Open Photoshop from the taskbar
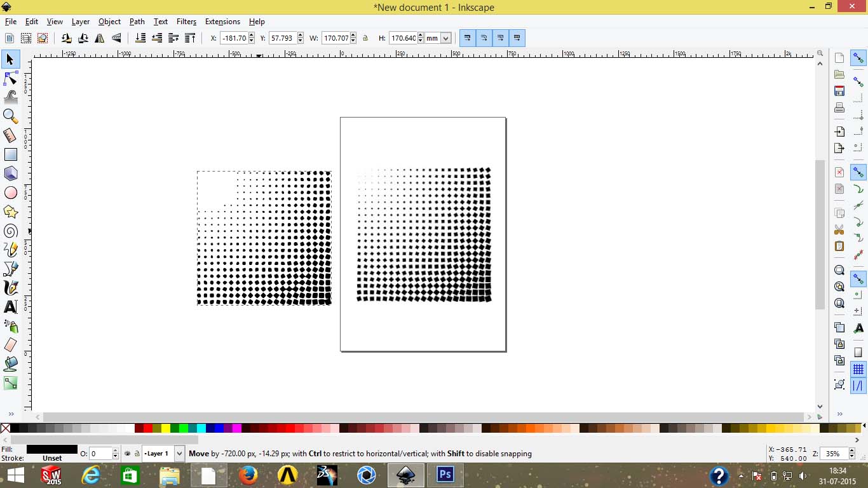This screenshot has width=868, height=488. click(x=445, y=475)
